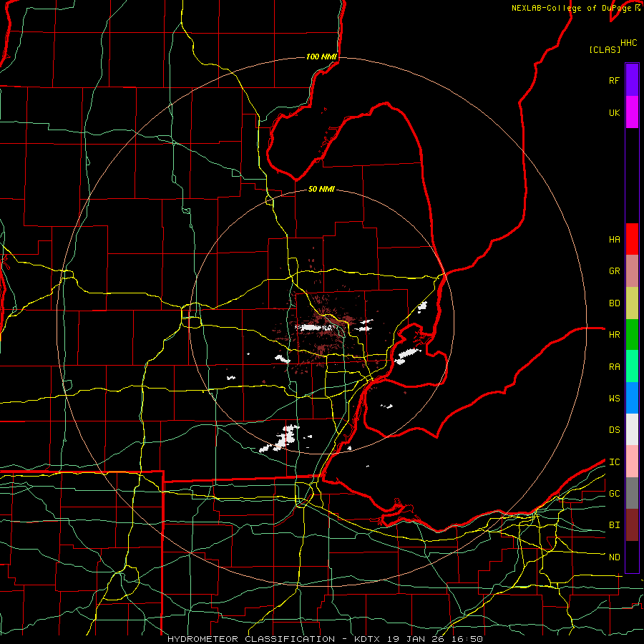Click the [CLAS] legend unit label
The image size is (644, 644).
pos(605,49)
